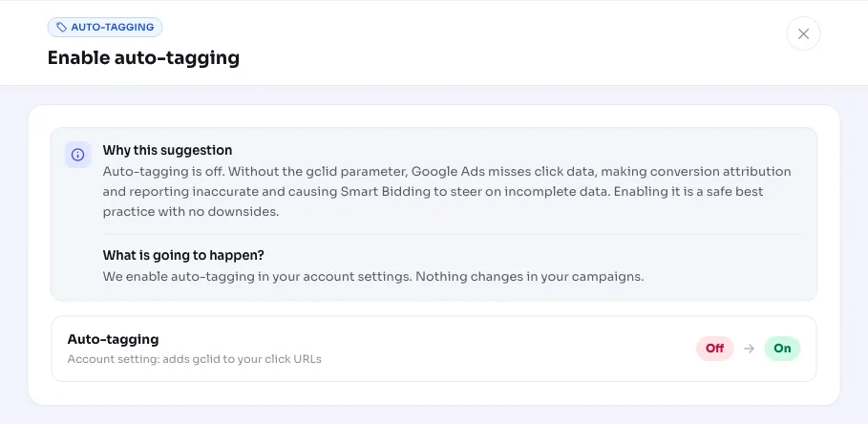
Task: Click the arrow between Off and On
Action: coord(749,349)
